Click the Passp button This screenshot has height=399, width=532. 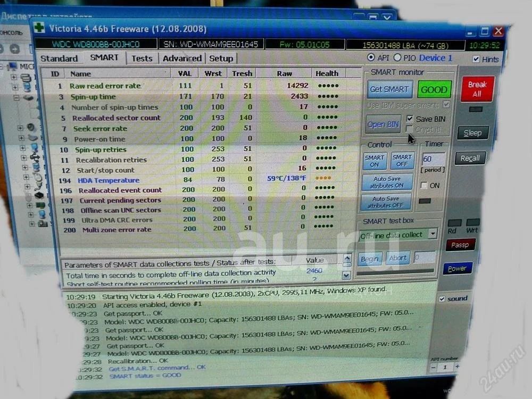[x=460, y=245]
